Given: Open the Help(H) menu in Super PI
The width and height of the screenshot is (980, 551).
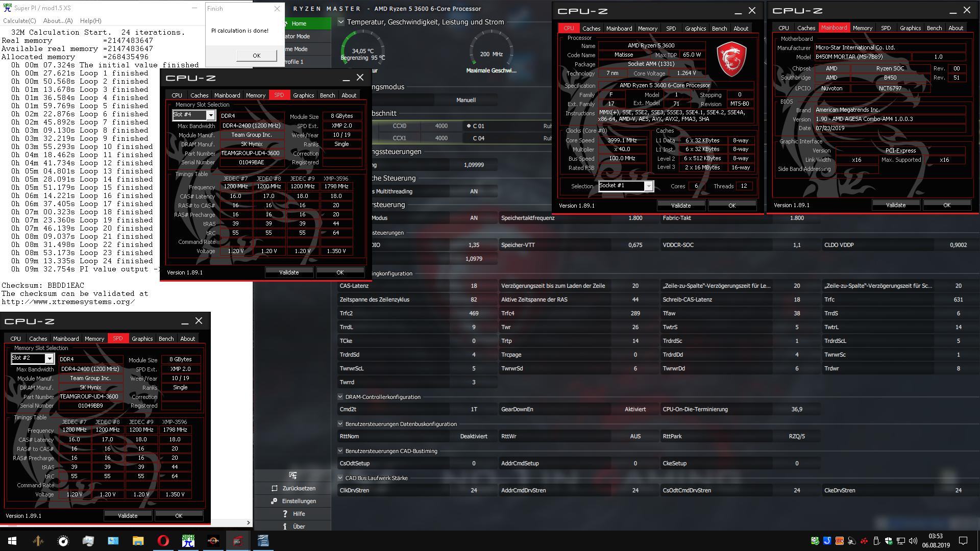Looking at the screenshot, I should (x=90, y=21).
